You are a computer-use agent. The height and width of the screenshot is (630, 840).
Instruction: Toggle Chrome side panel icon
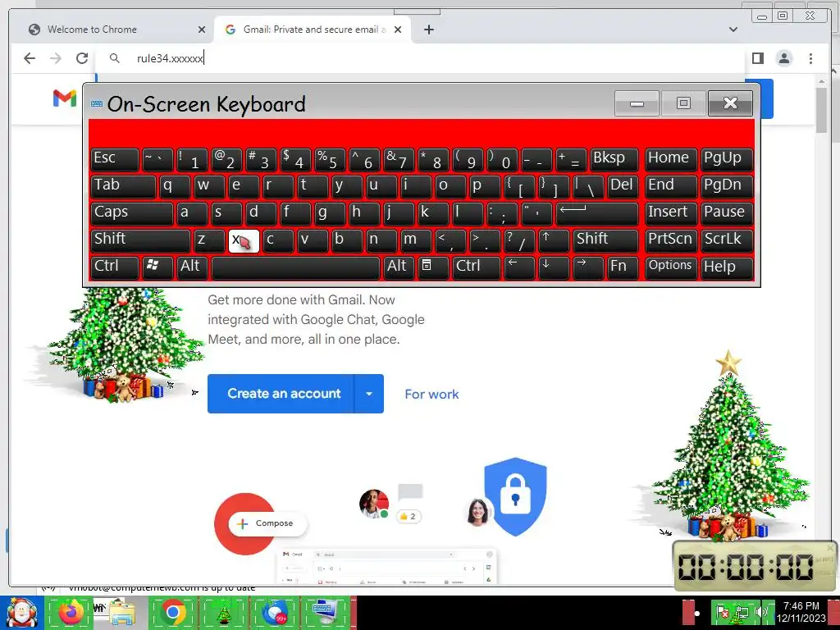point(757,58)
